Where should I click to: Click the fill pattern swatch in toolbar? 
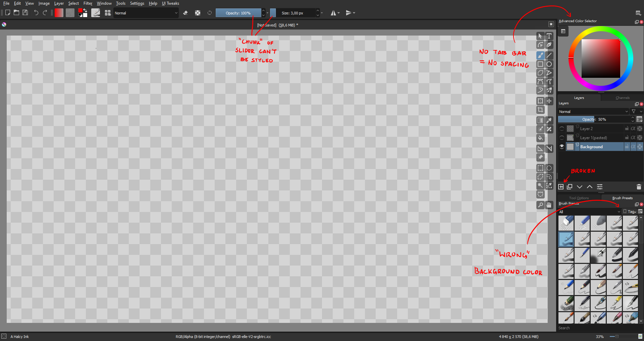(70, 13)
